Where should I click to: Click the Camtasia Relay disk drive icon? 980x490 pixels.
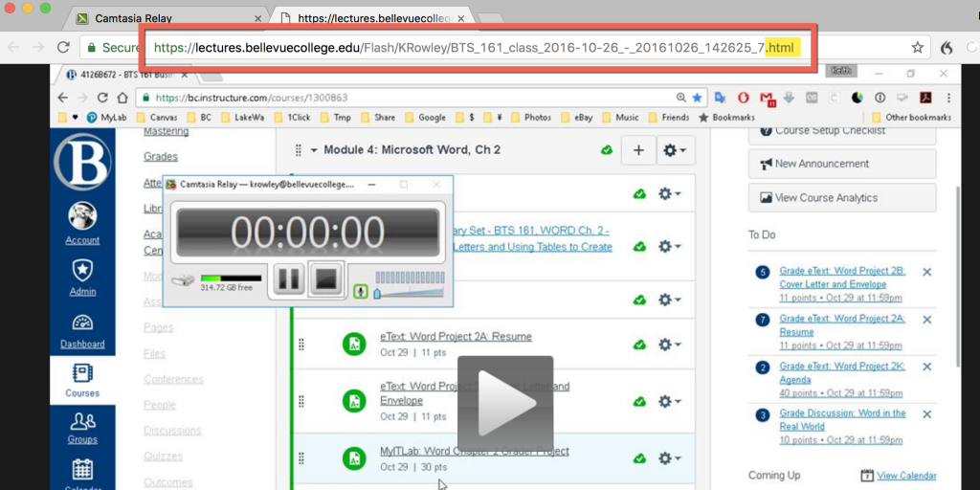(185, 280)
